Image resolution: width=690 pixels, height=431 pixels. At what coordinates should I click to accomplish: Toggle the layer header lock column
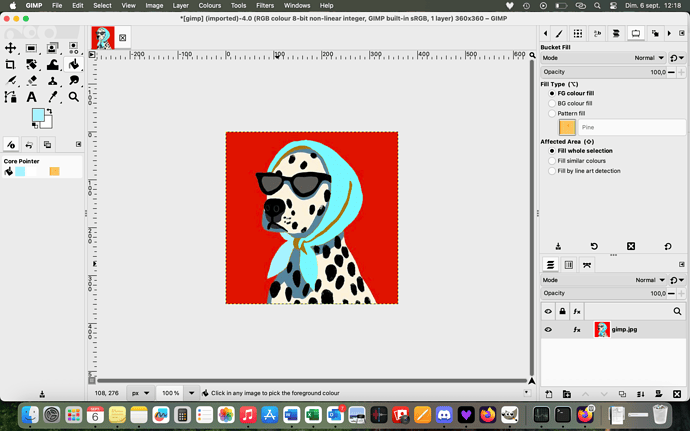click(x=562, y=311)
